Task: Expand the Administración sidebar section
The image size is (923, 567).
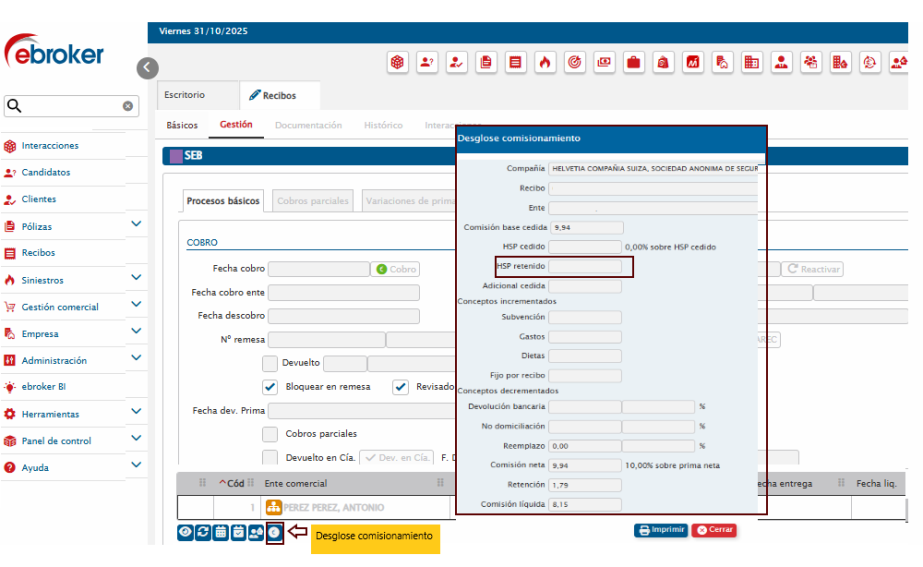Action: [x=136, y=359]
